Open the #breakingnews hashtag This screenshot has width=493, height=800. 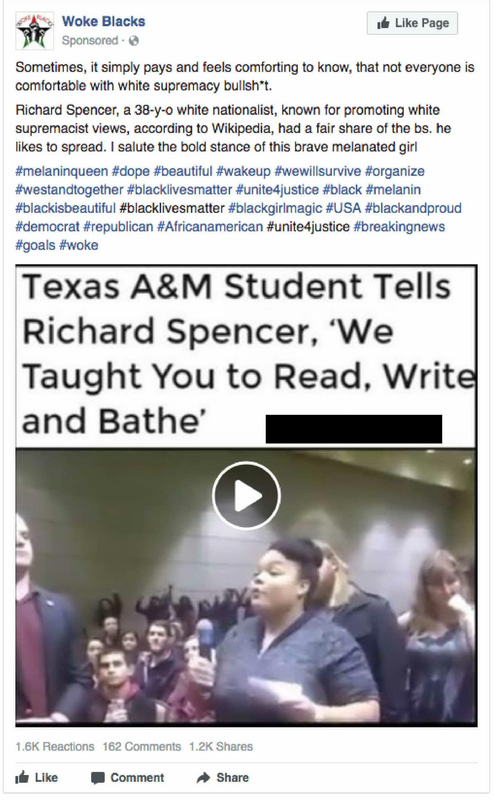click(399, 227)
